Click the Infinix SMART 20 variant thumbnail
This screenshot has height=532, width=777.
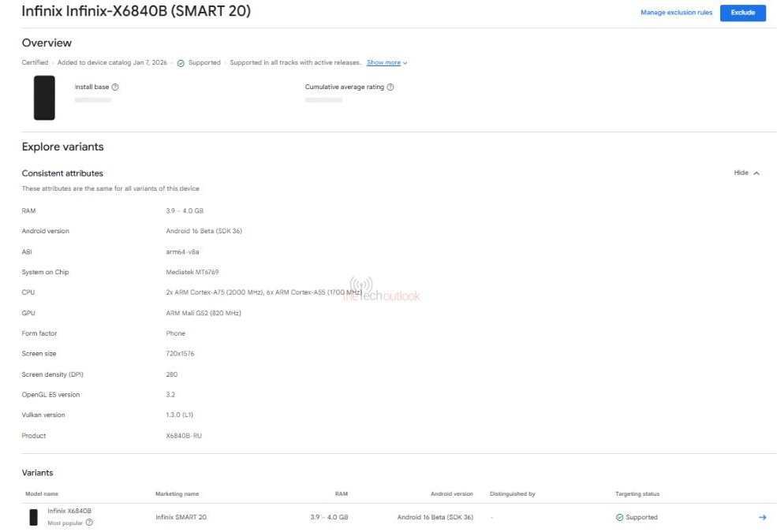tap(33, 517)
